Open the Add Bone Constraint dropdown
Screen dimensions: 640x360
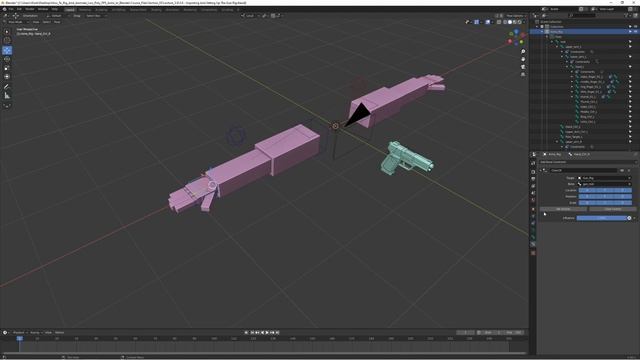click(x=587, y=162)
